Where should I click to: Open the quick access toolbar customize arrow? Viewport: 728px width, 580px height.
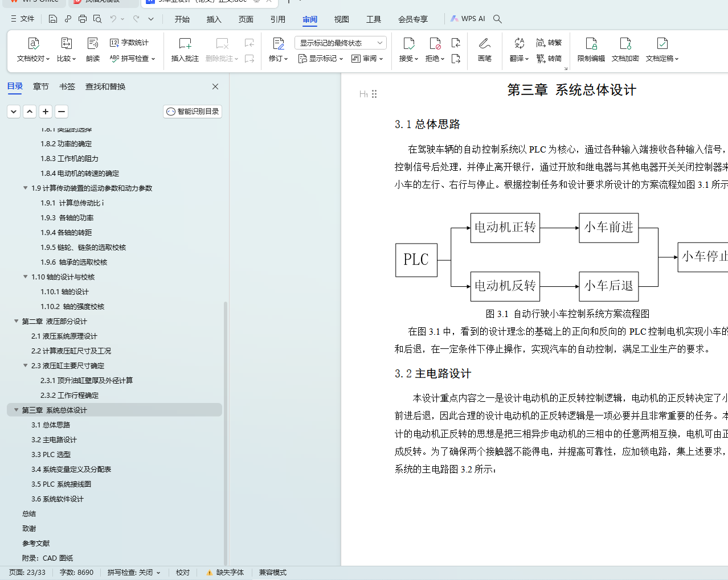point(151,19)
